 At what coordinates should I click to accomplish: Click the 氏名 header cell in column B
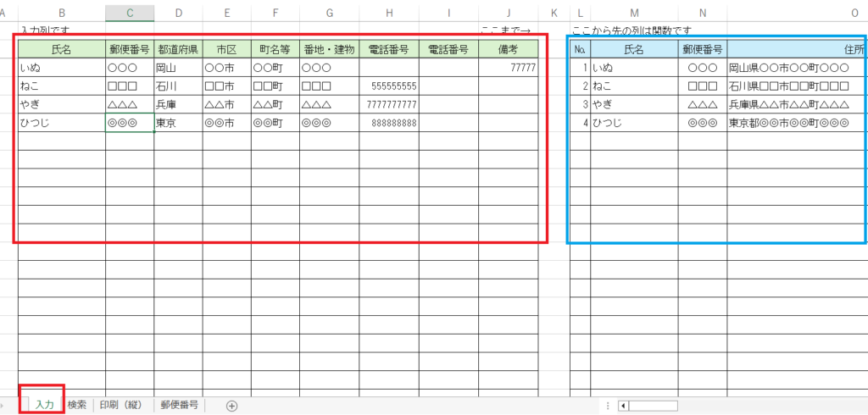point(62,49)
